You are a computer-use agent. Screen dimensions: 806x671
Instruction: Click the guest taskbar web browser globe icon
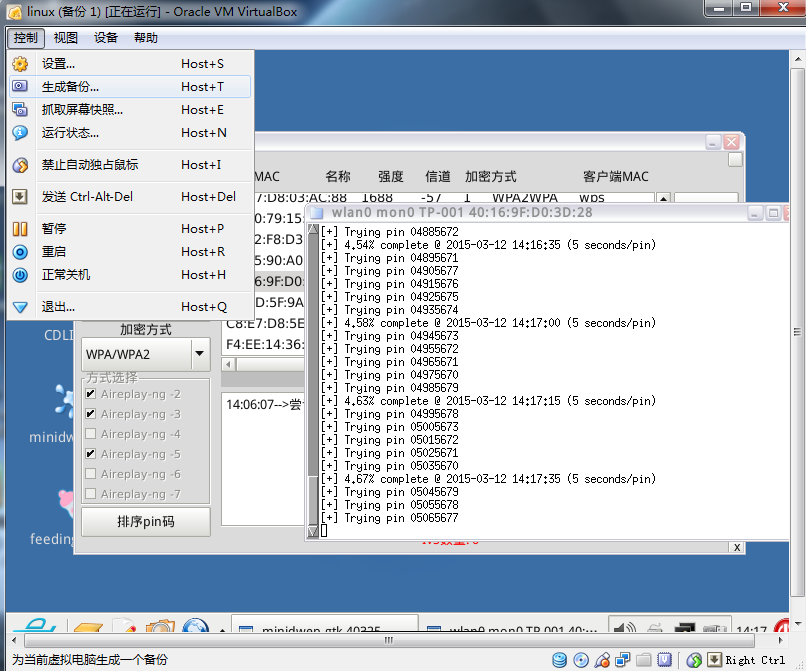click(x=196, y=625)
